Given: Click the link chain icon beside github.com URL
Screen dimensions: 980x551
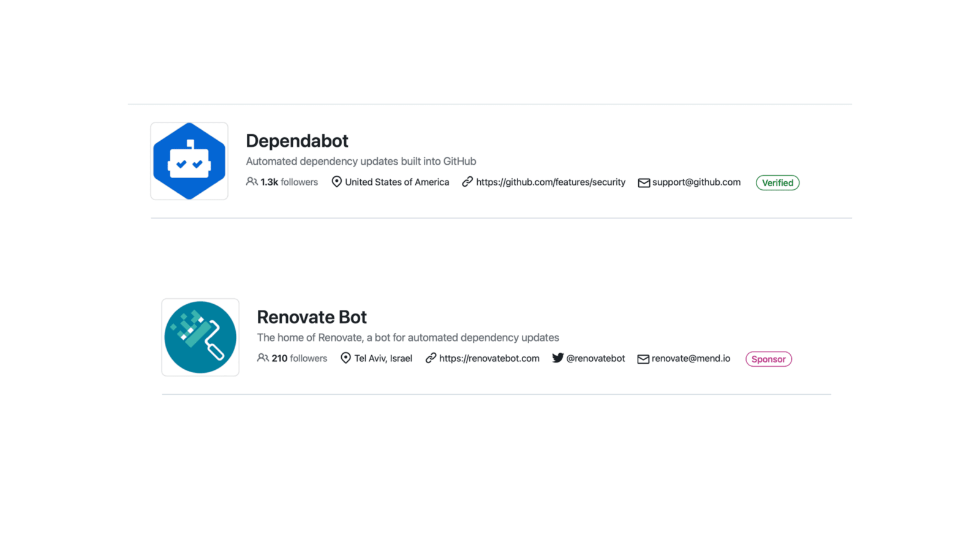Looking at the screenshot, I should pyautogui.click(x=467, y=182).
